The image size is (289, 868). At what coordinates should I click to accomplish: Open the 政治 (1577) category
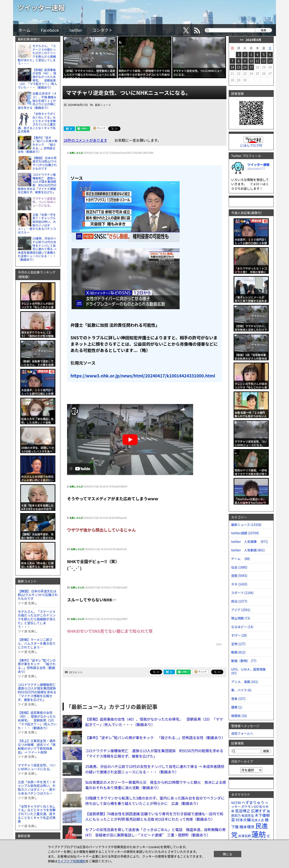click(x=239, y=601)
